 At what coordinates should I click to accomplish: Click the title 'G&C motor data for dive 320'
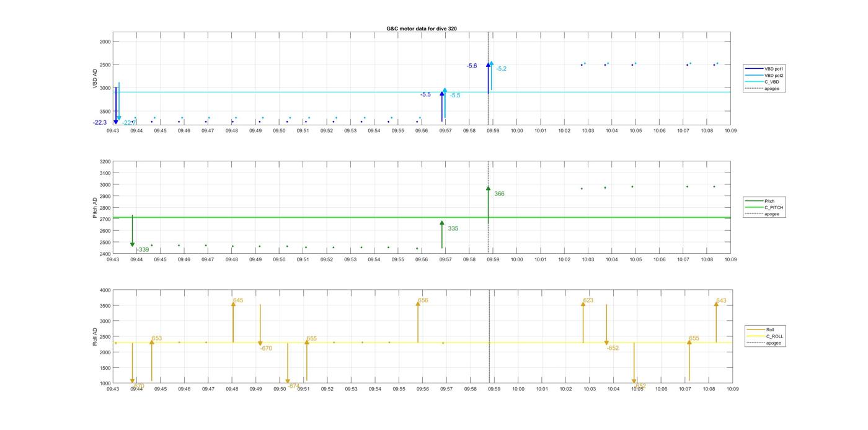[422, 29]
